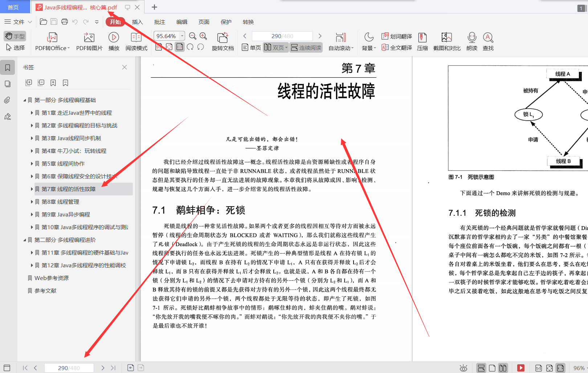Screen dimensions: 588x373
Task: Toggle double page view (双页)
Action: point(275,48)
